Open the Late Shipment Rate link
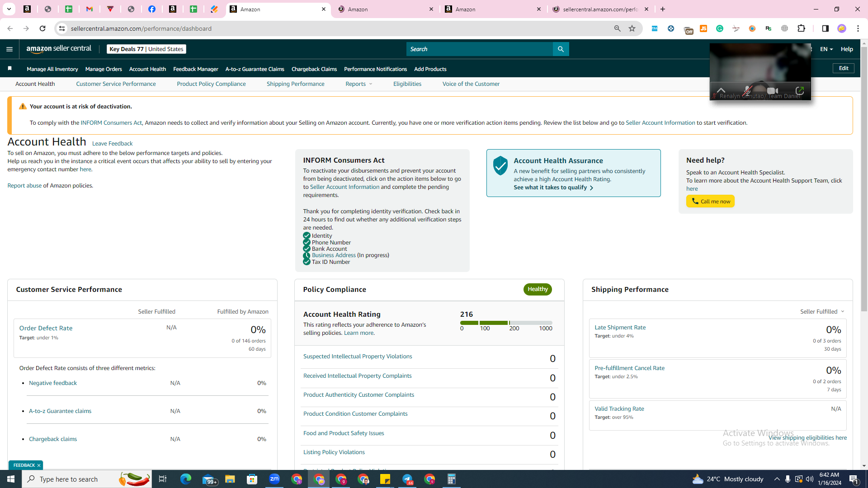Viewport: 868px width, 488px height. pyautogui.click(x=620, y=328)
